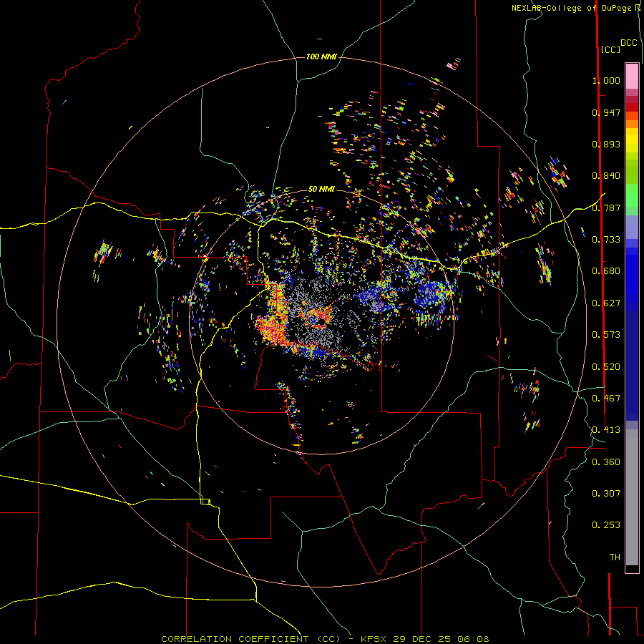Image resolution: width=644 pixels, height=644 pixels.
Task: Pick the red swatch in the color bar
Action: 632,107
